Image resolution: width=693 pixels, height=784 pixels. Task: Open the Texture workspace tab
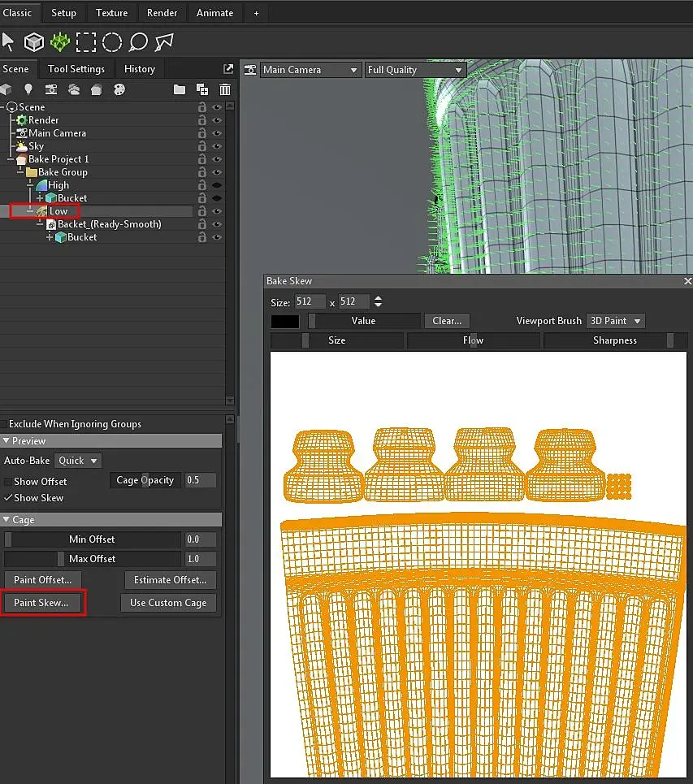[x=111, y=13]
